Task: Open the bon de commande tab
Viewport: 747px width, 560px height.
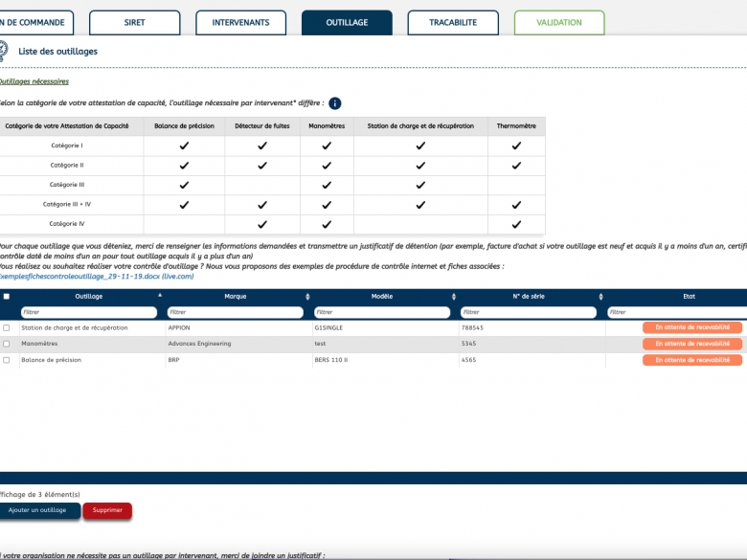Action: pyautogui.click(x=36, y=22)
